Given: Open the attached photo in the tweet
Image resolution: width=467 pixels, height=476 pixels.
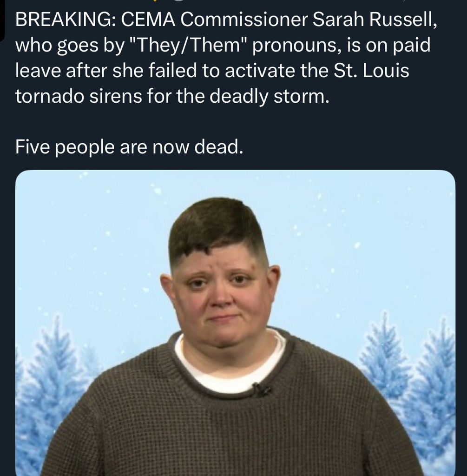Looking at the screenshot, I should (x=235, y=323).
